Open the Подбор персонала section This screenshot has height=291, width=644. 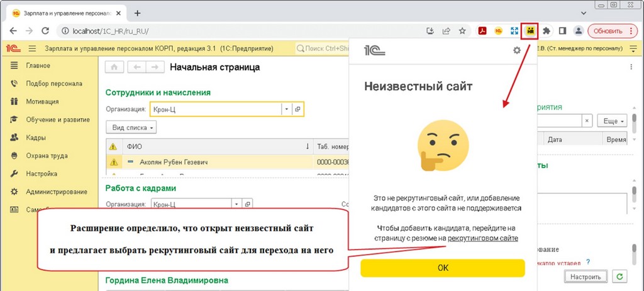(x=54, y=84)
